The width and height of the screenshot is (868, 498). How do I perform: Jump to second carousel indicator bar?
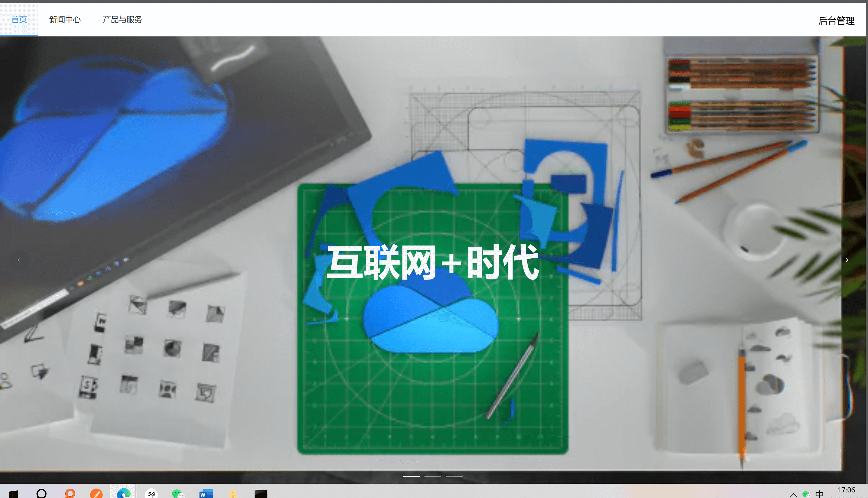click(433, 476)
